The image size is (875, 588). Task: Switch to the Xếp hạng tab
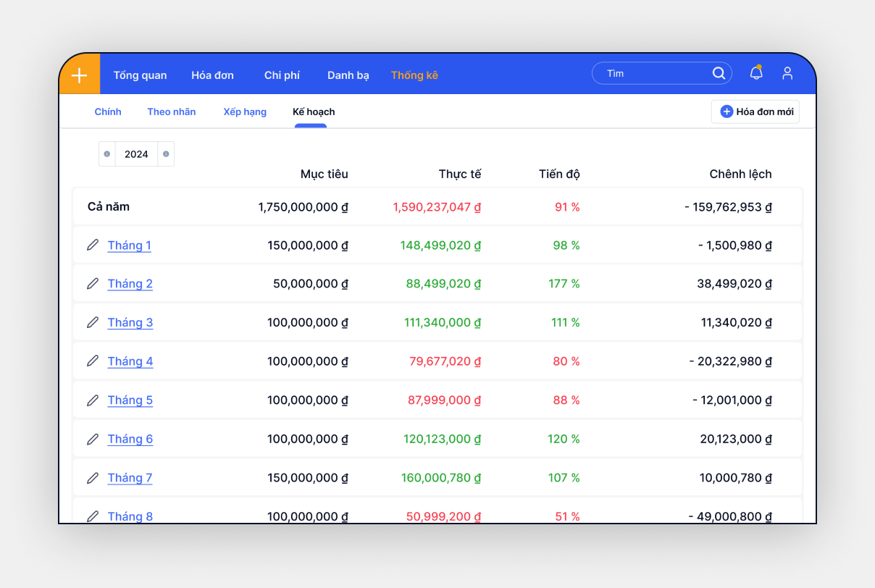coord(245,112)
